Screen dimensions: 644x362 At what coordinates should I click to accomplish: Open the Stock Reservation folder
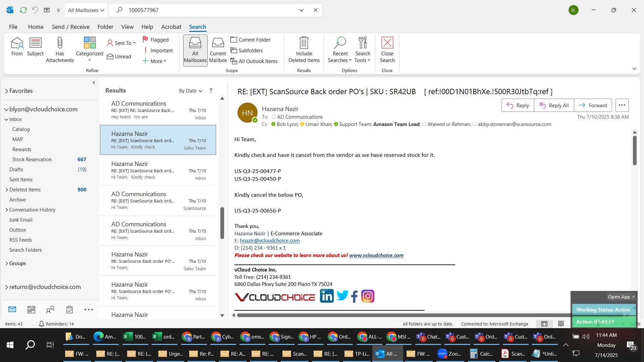32,160
